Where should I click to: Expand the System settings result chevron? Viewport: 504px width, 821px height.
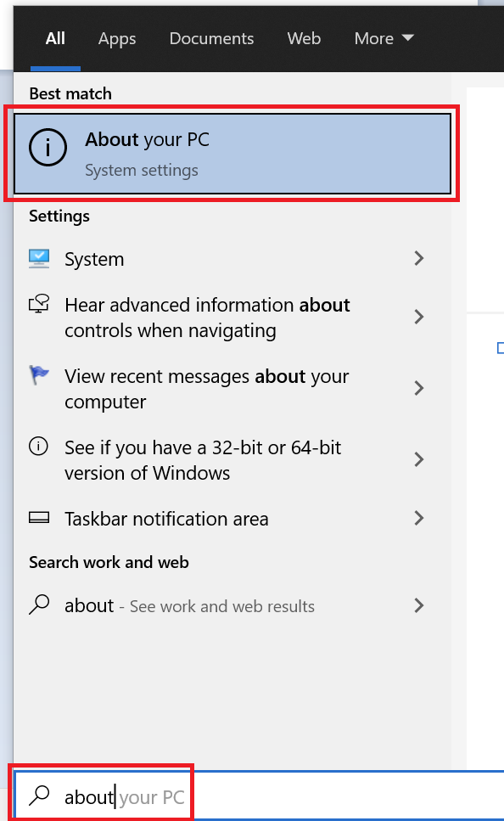418,258
